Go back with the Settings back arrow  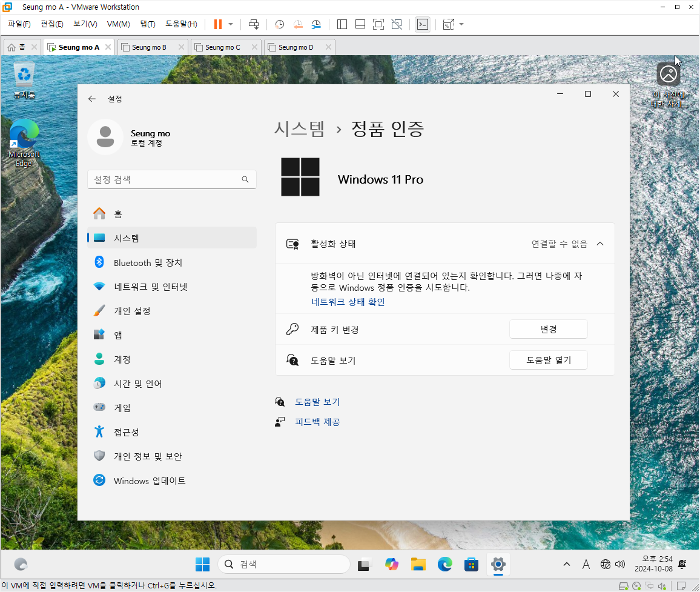pyautogui.click(x=92, y=99)
